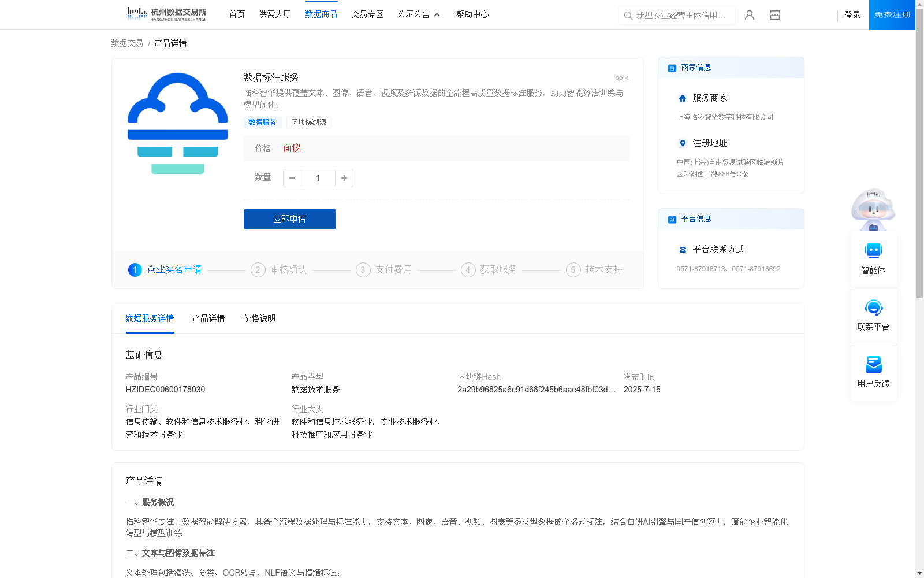Click the cloud product thumbnail image

[x=178, y=123]
